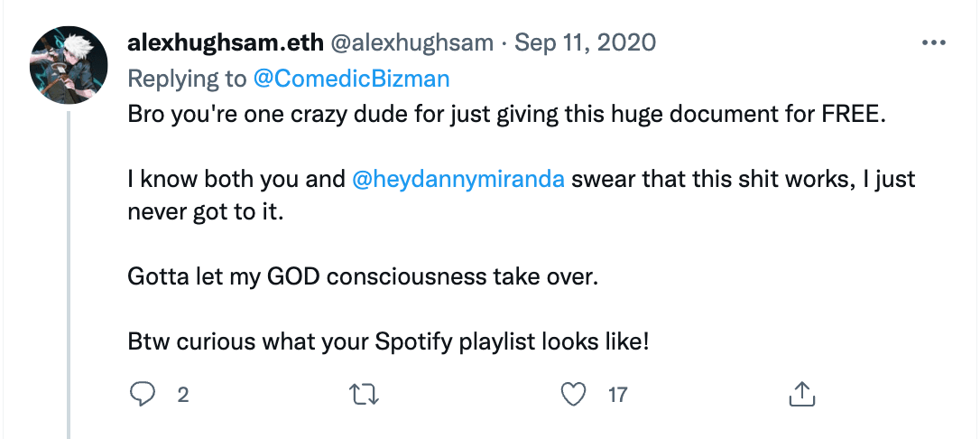This screenshot has width=980, height=439.
Task: Like the tweet with the heart icon
Action: (x=574, y=395)
